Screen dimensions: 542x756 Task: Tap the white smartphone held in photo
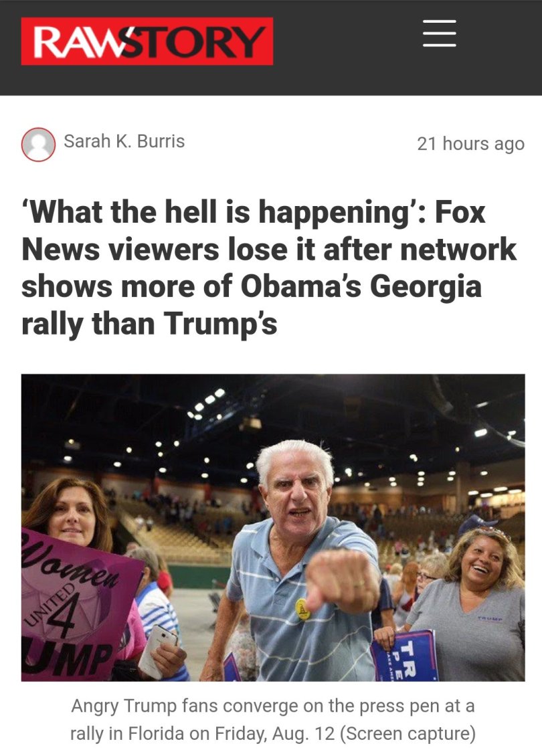158,651
